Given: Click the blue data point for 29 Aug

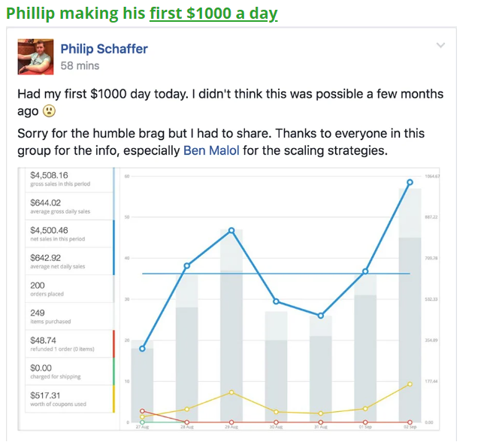Looking at the screenshot, I should pyautogui.click(x=231, y=230).
